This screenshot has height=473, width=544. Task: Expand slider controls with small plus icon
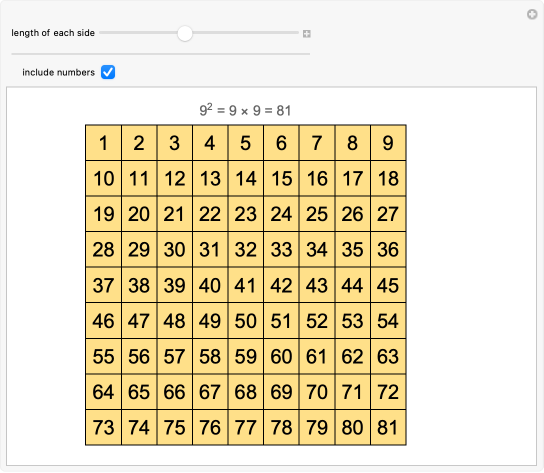[306, 34]
